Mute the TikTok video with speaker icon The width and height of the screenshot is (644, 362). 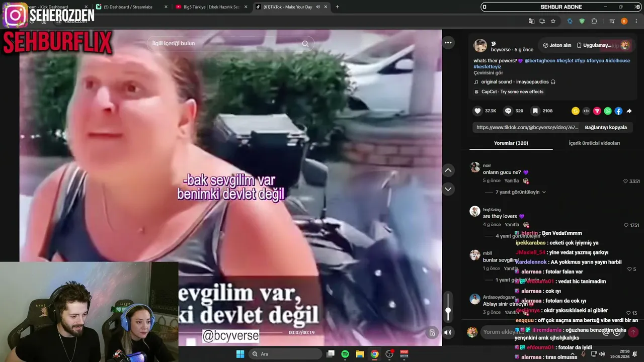point(448,332)
